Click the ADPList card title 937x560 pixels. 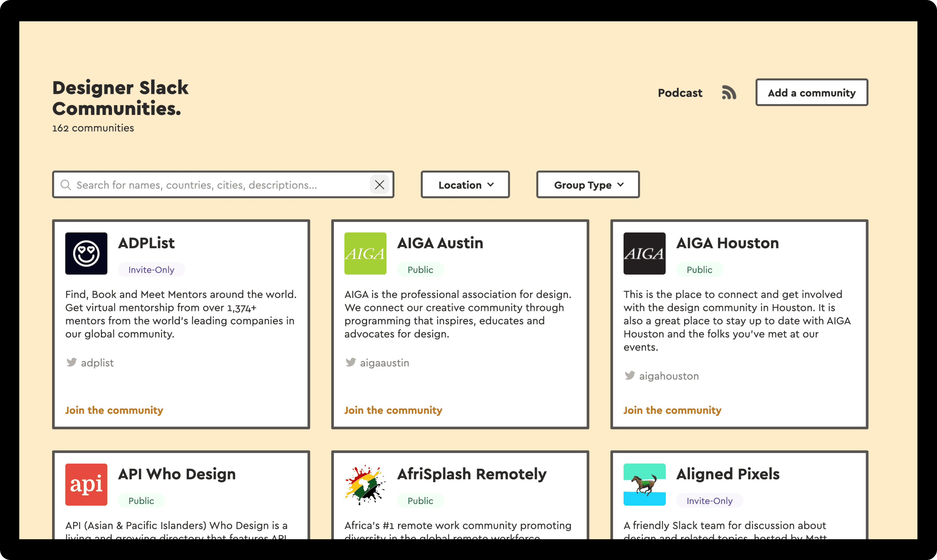click(146, 243)
